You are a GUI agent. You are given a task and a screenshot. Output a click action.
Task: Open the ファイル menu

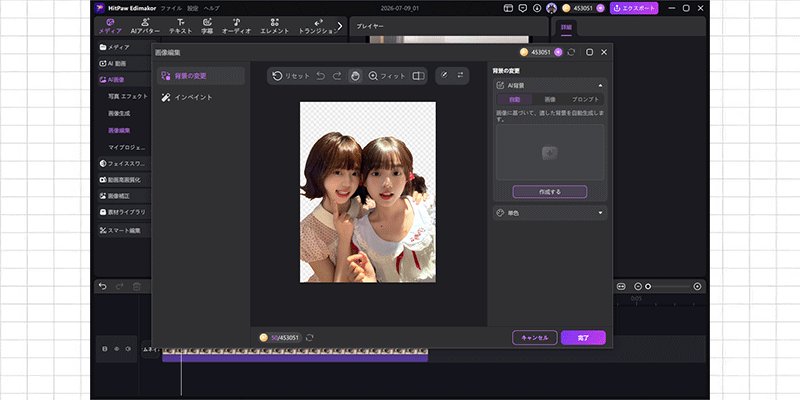pos(171,8)
